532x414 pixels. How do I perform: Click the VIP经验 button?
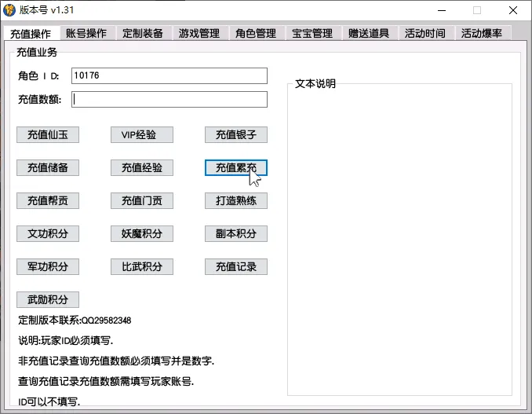pyautogui.click(x=142, y=134)
